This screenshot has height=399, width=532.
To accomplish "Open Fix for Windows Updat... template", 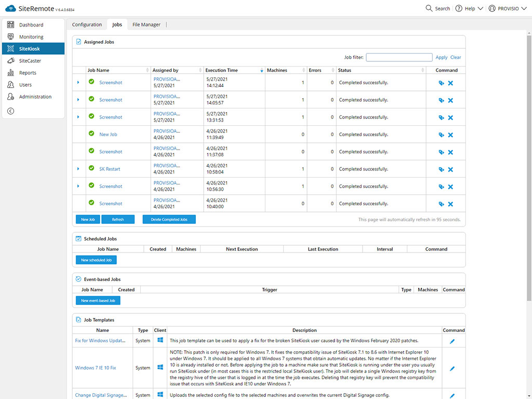I will (100, 340).
